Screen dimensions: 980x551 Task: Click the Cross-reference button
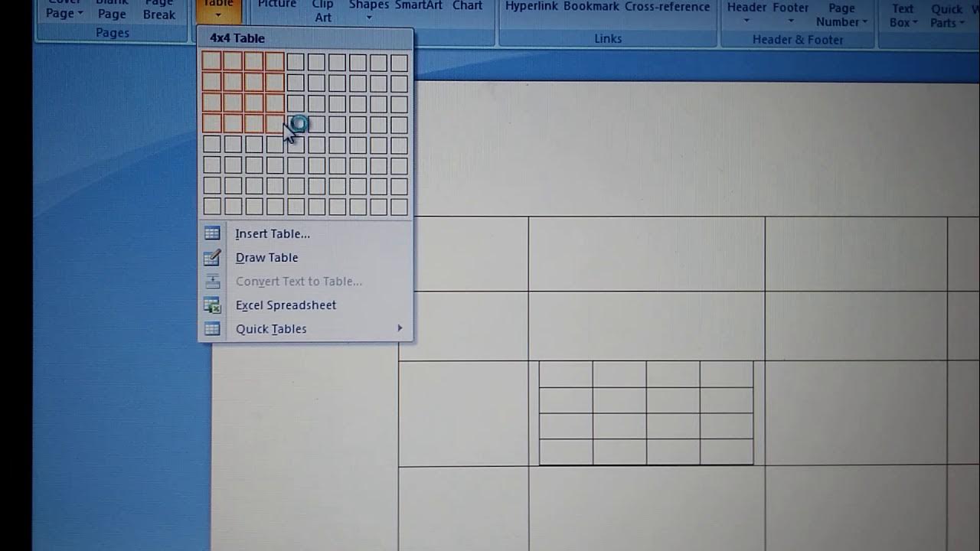coord(667,7)
